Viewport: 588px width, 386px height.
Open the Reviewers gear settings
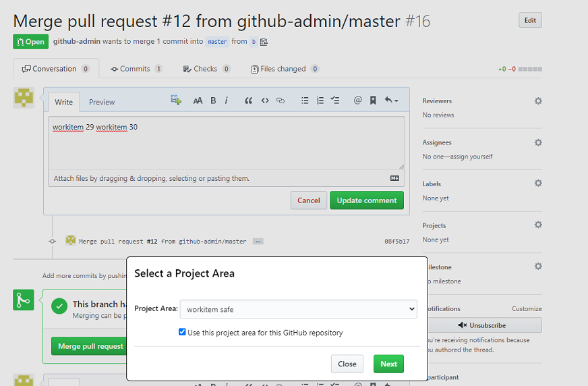538,101
